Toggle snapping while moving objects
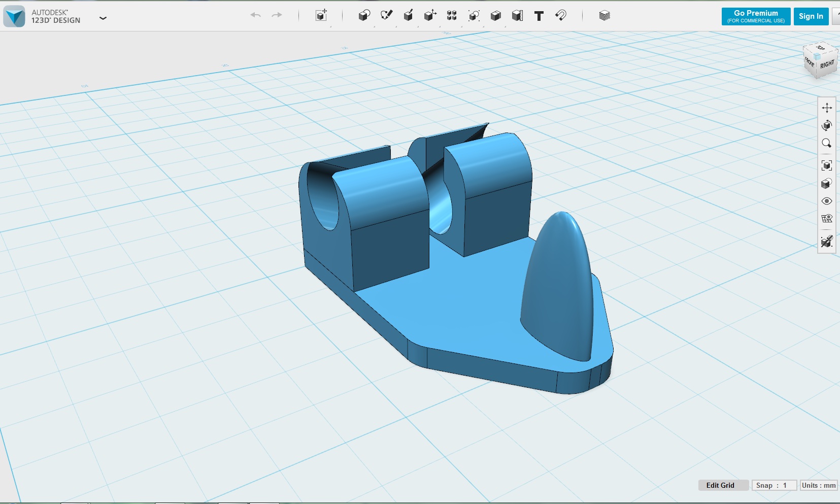Image resolution: width=840 pixels, height=504 pixels. pos(827,241)
